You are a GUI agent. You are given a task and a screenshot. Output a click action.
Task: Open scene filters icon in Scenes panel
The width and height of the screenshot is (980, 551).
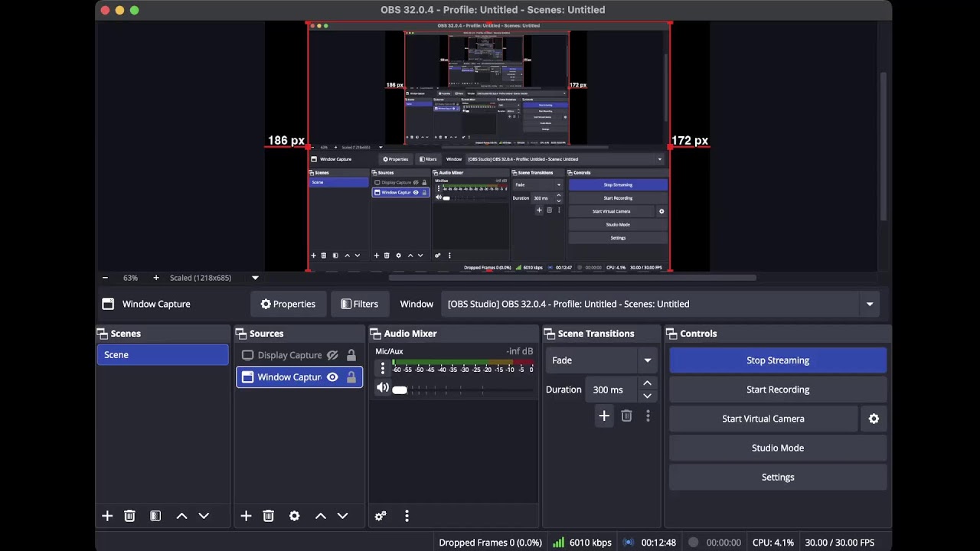pyautogui.click(x=155, y=516)
